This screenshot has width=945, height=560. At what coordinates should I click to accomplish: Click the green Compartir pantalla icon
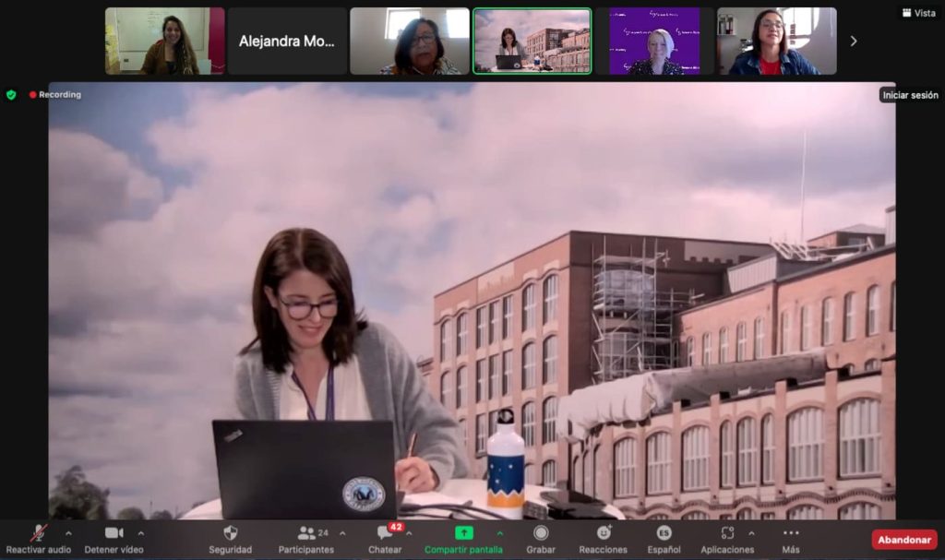click(x=463, y=533)
